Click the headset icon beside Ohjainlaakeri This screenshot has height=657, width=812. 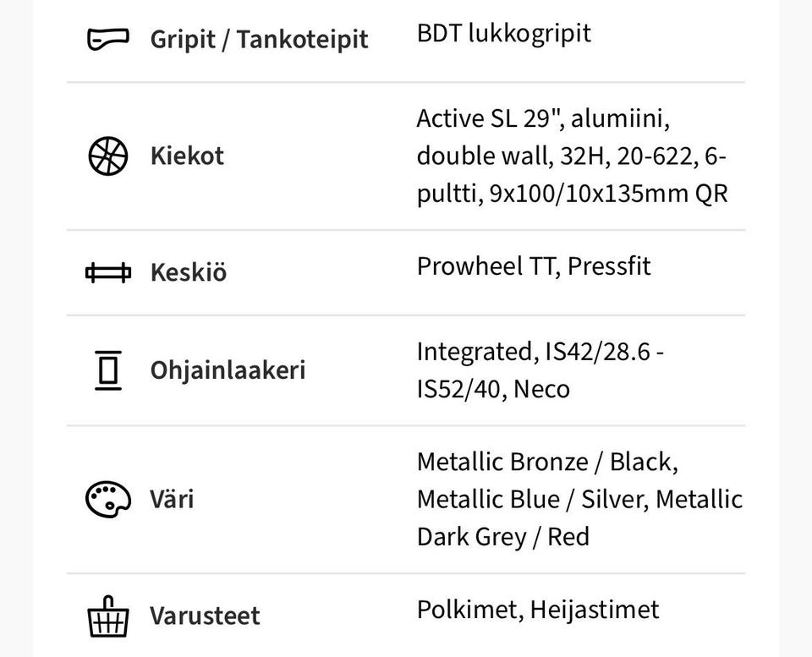[108, 370]
